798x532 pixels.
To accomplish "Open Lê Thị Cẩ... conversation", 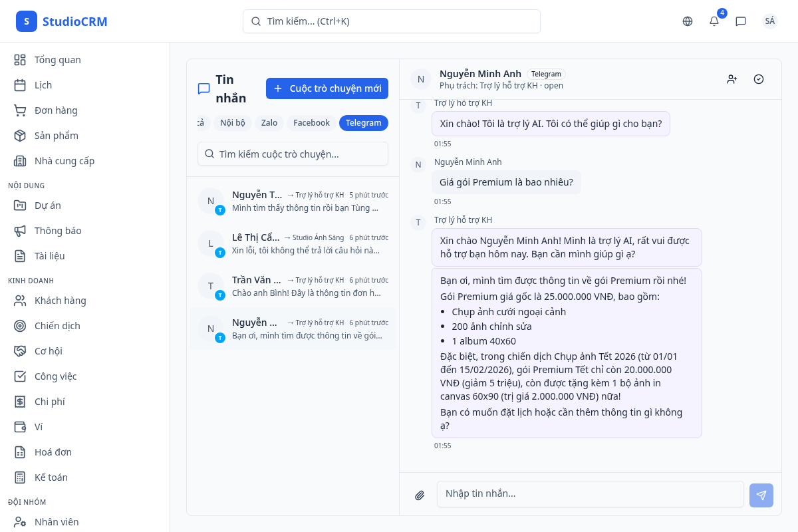I will (293, 243).
